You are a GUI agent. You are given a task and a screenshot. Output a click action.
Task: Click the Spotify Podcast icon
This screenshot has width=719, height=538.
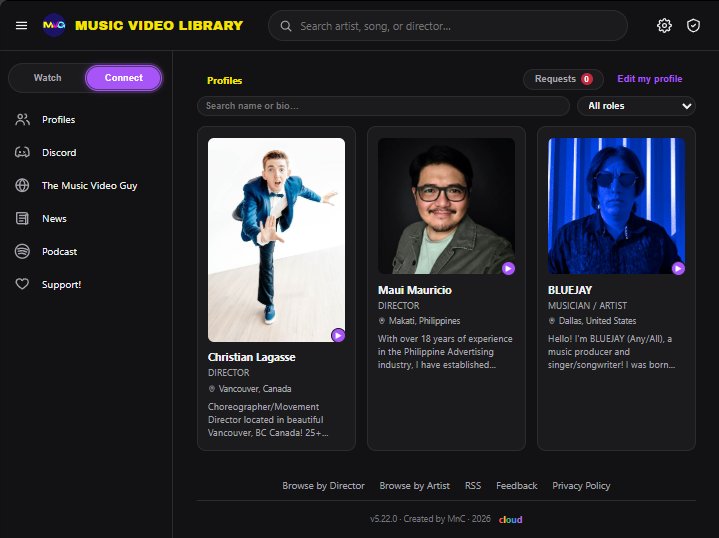click(22, 251)
